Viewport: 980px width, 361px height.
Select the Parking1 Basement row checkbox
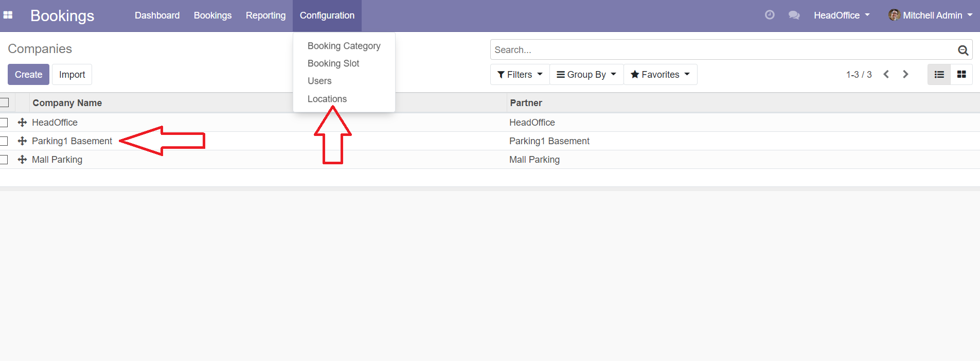point(4,141)
